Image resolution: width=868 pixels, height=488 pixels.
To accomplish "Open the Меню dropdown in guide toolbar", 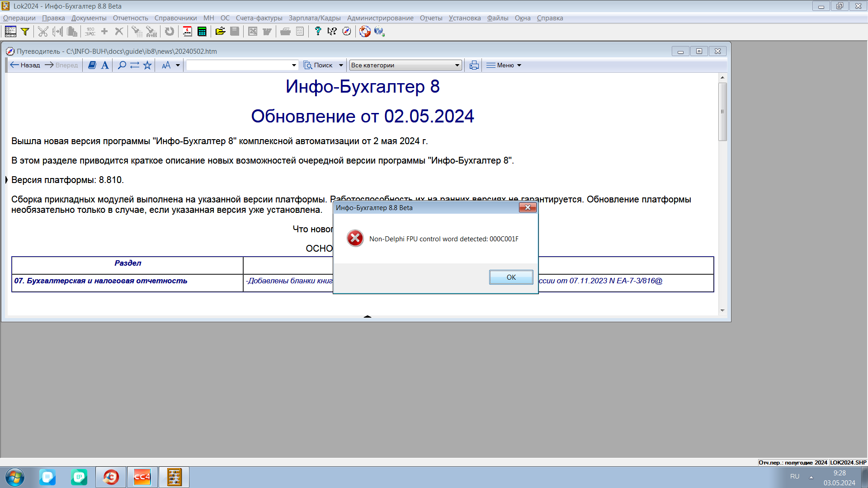I will coord(504,65).
